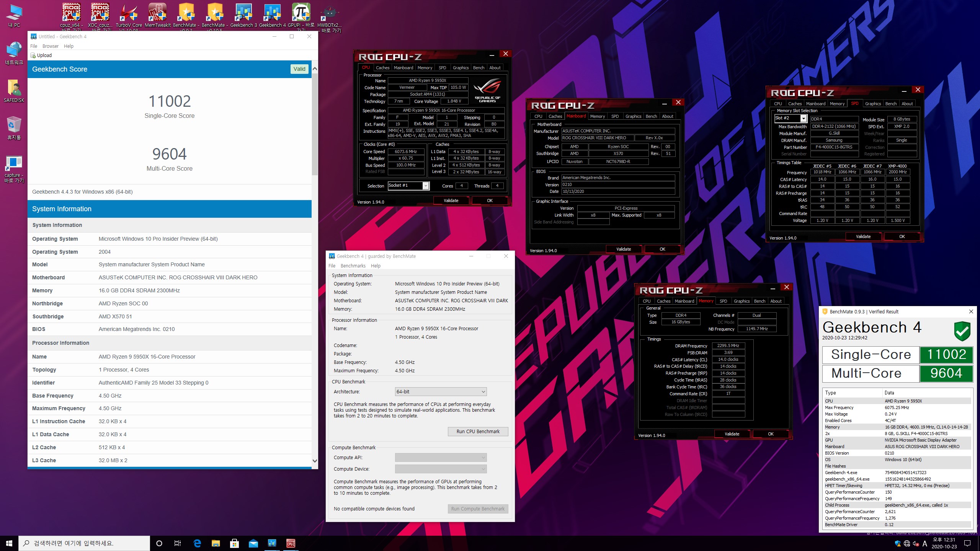Click the Run CPU Benchmark button
Image resolution: width=980 pixels, height=551 pixels.
(x=478, y=431)
